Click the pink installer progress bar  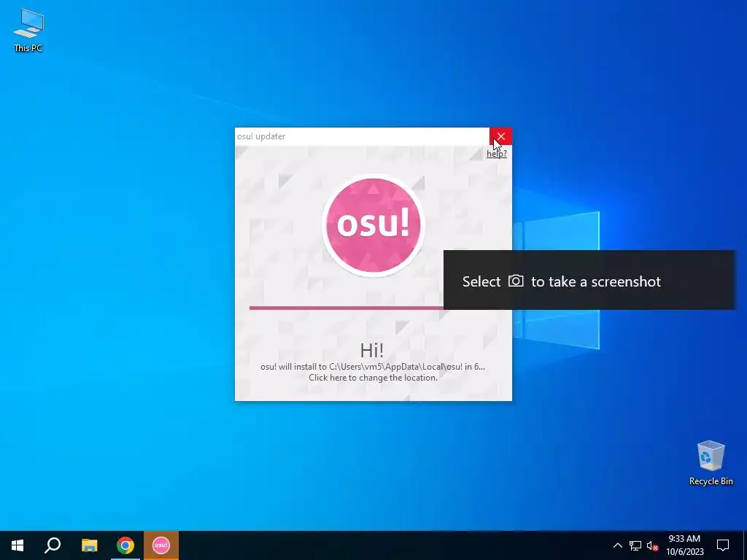347,308
